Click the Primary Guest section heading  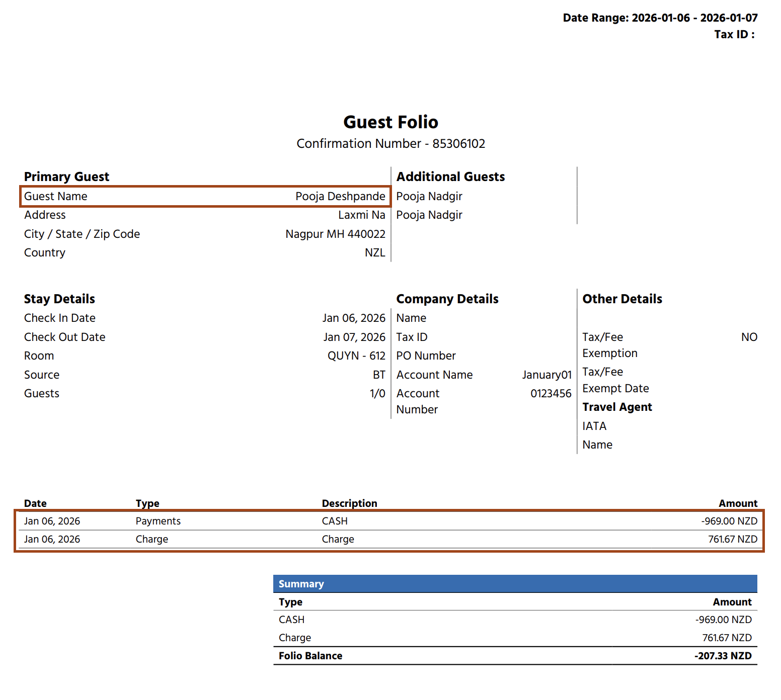pos(66,177)
